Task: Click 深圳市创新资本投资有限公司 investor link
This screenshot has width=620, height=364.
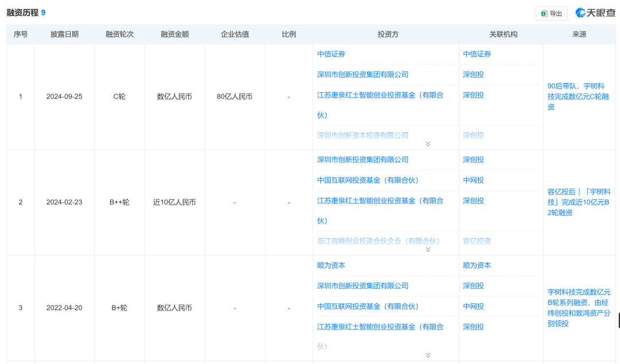Action: [x=363, y=135]
